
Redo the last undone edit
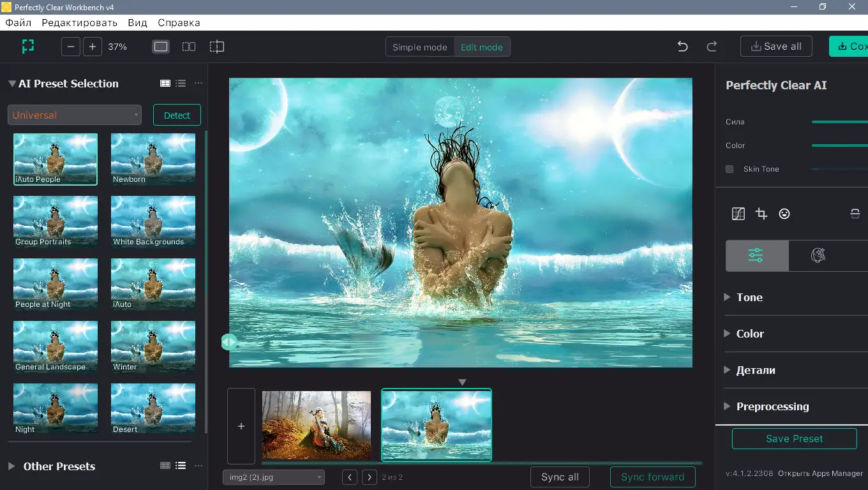712,47
